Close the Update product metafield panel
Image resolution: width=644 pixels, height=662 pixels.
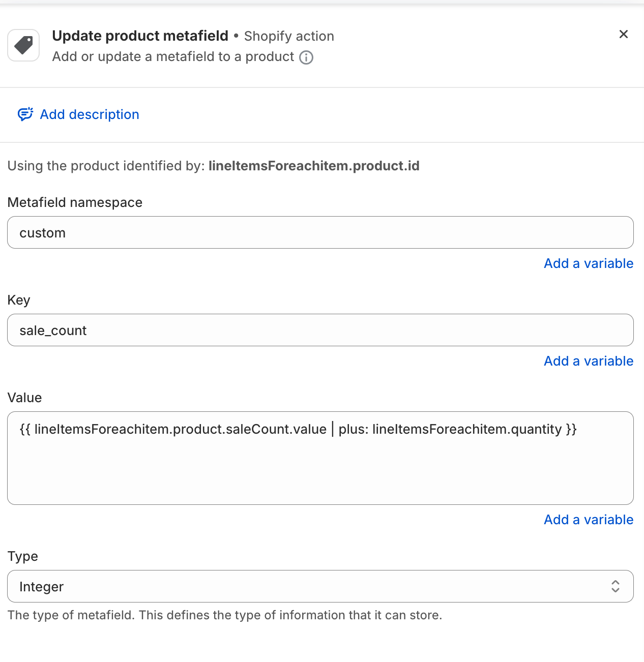click(x=624, y=34)
